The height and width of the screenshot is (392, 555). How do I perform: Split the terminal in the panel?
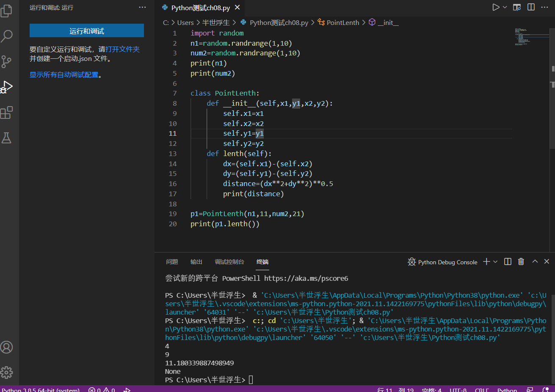(x=508, y=262)
